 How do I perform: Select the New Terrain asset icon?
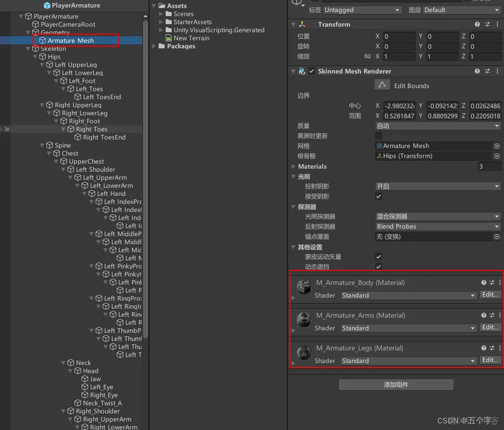pyautogui.click(x=169, y=38)
